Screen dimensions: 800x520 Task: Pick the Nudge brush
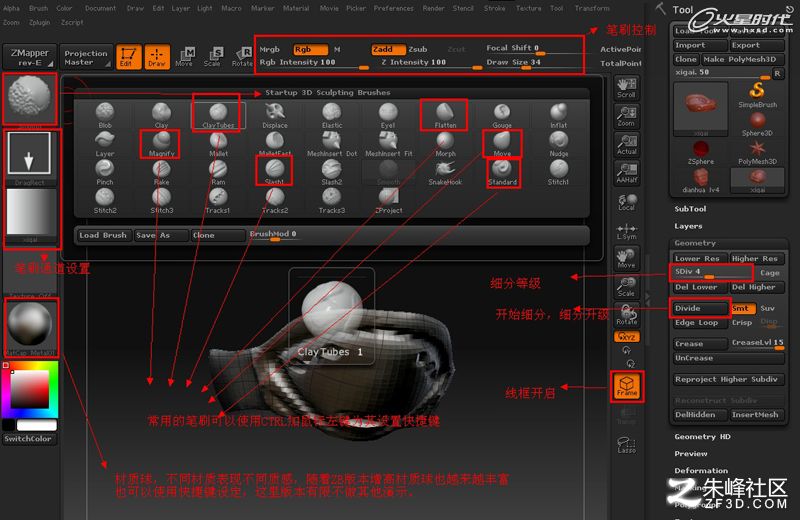coord(559,144)
